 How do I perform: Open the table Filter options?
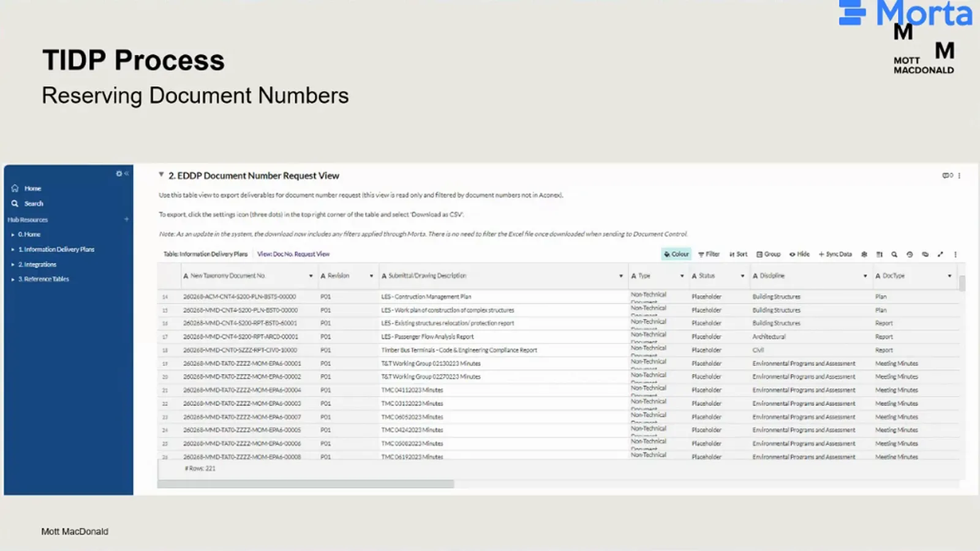click(709, 254)
